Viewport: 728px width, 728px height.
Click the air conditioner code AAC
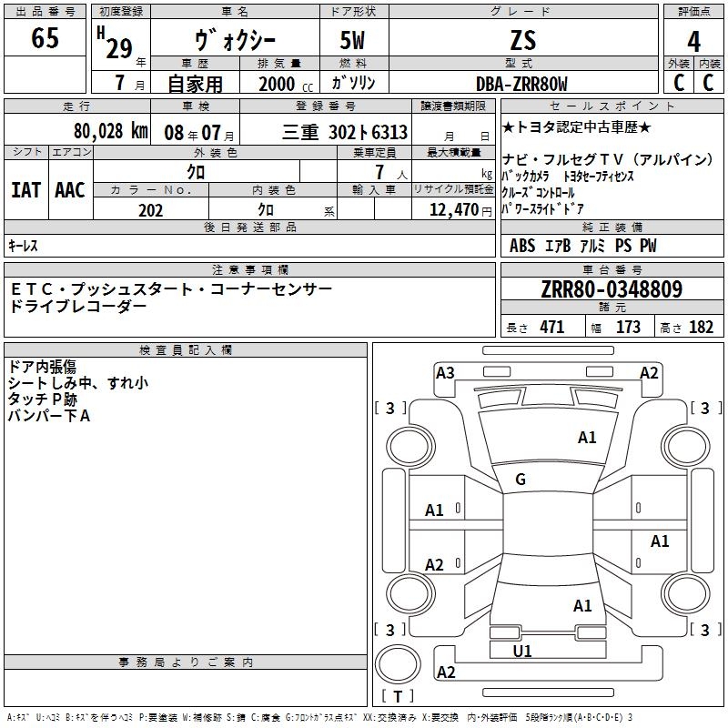70,190
